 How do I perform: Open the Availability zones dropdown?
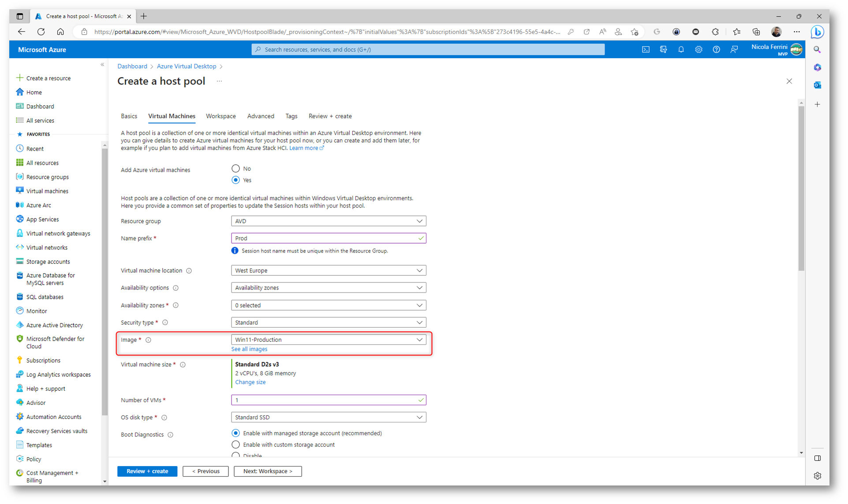[328, 305]
